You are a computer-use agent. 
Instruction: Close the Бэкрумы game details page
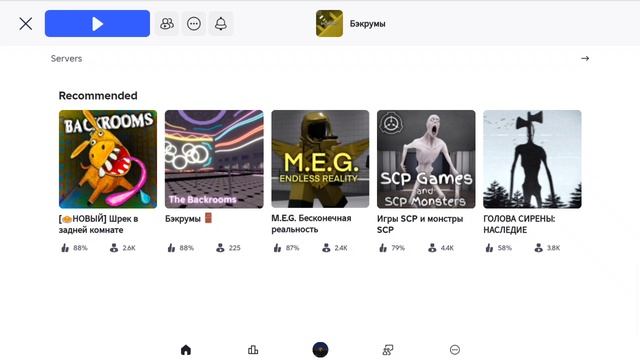tap(26, 24)
